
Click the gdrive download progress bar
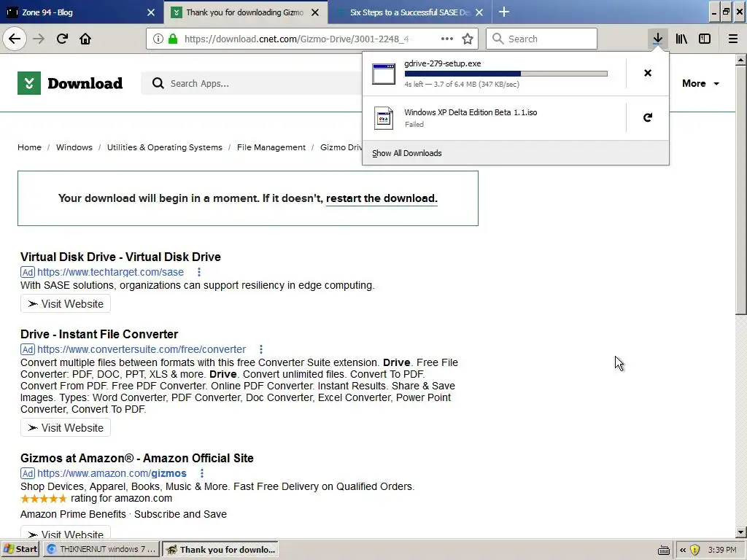coord(506,74)
